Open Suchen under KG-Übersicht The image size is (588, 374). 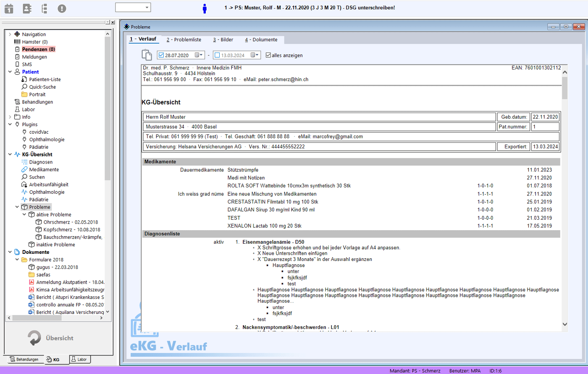[37, 177]
